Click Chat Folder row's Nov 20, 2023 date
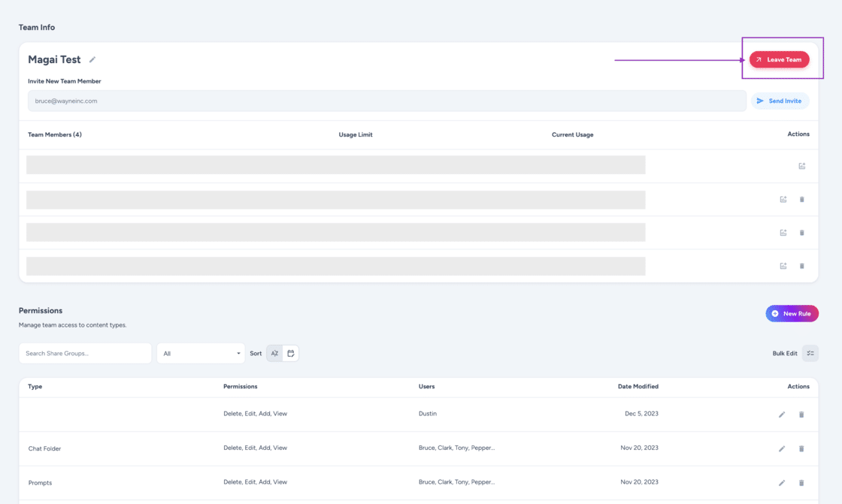Screen dimensions: 842x504 click(639, 448)
